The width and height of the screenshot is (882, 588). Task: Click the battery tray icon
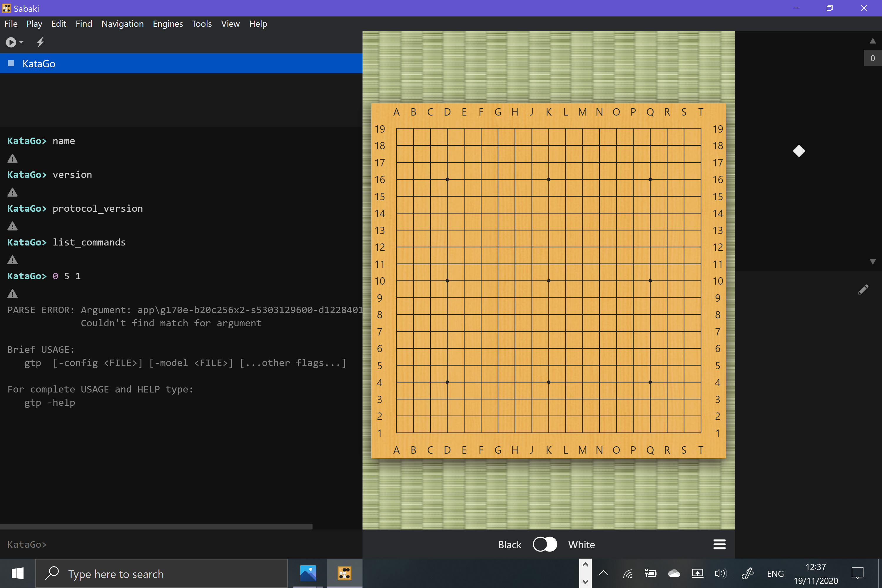click(x=651, y=573)
